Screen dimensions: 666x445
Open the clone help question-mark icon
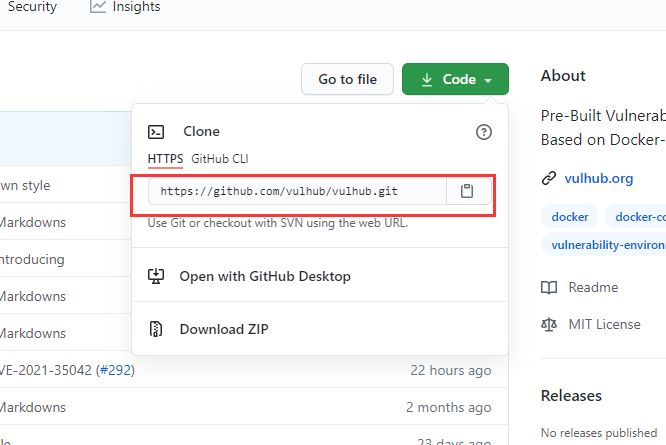pos(484,132)
